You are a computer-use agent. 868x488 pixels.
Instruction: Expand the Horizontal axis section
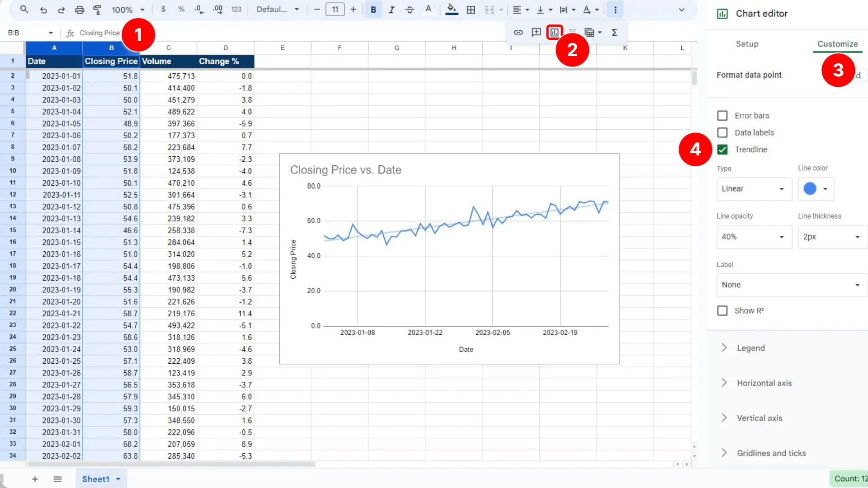pyautogui.click(x=764, y=383)
